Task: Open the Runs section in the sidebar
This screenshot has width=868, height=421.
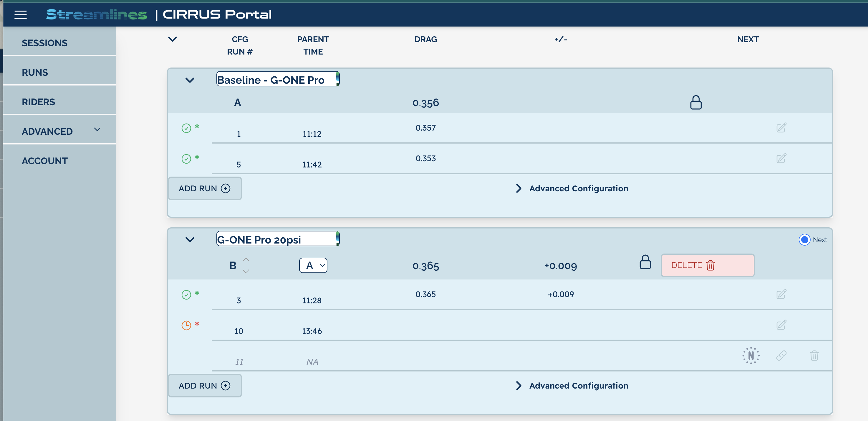Action: click(34, 72)
